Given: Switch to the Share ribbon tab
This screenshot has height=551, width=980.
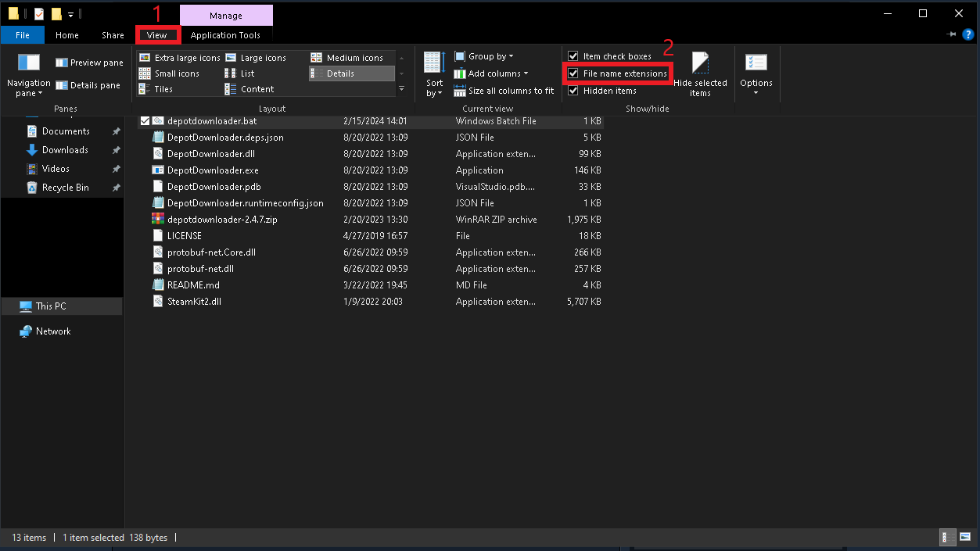Looking at the screenshot, I should pyautogui.click(x=113, y=35).
